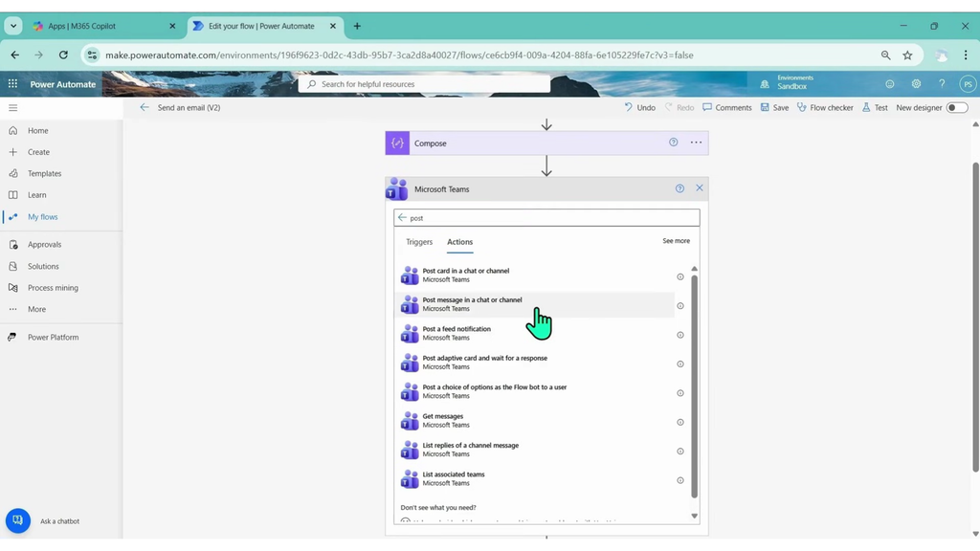Toggle the New designer switch
This screenshot has width=980, height=551.
tap(956, 107)
